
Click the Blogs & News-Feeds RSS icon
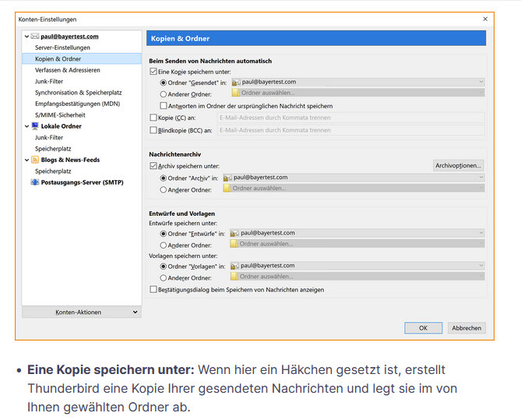tap(35, 160)
